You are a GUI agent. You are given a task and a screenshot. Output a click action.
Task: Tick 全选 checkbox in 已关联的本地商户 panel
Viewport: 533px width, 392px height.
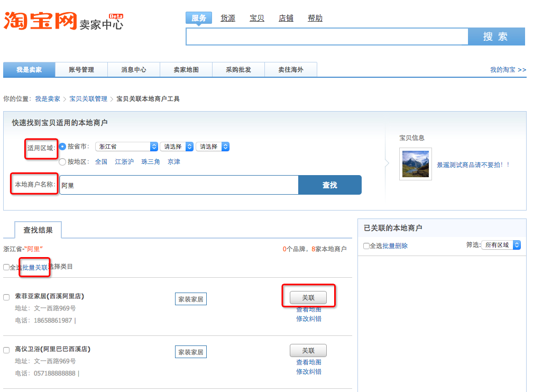(366, 246)
